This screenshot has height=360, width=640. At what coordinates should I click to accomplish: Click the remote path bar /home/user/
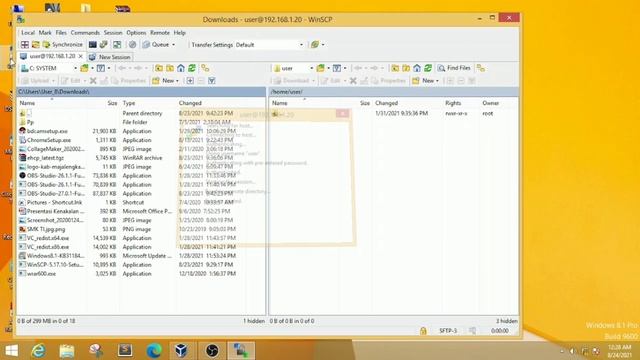(x=394, y=92)
